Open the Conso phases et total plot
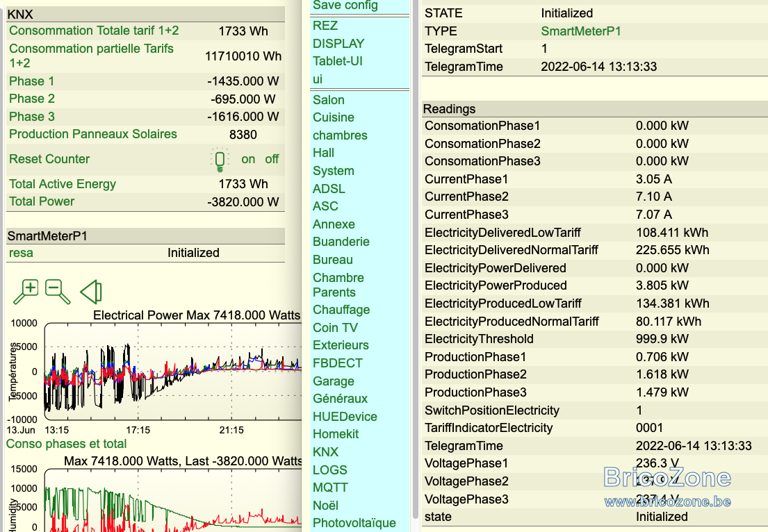Screen dimensions: 768x532 coord(66,443)
